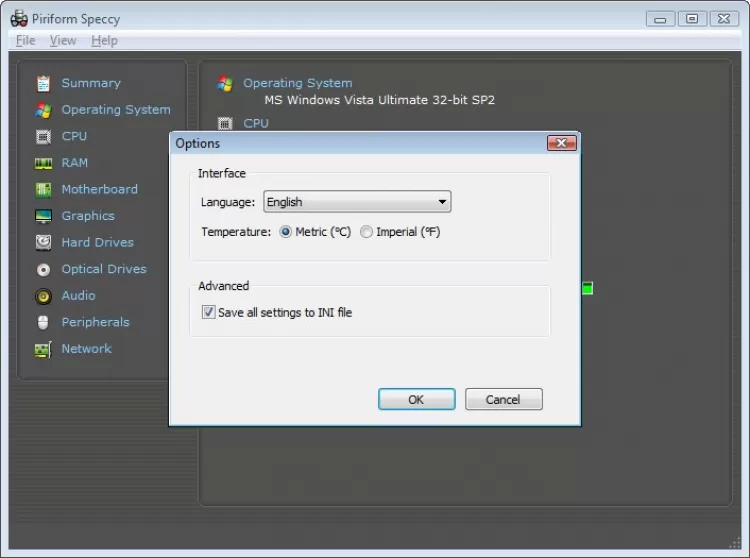Close the Options dialog with red X
Image resolution: width=750 pixels, height=558 pixels.
pyautogui.click(x=562, y=143)
